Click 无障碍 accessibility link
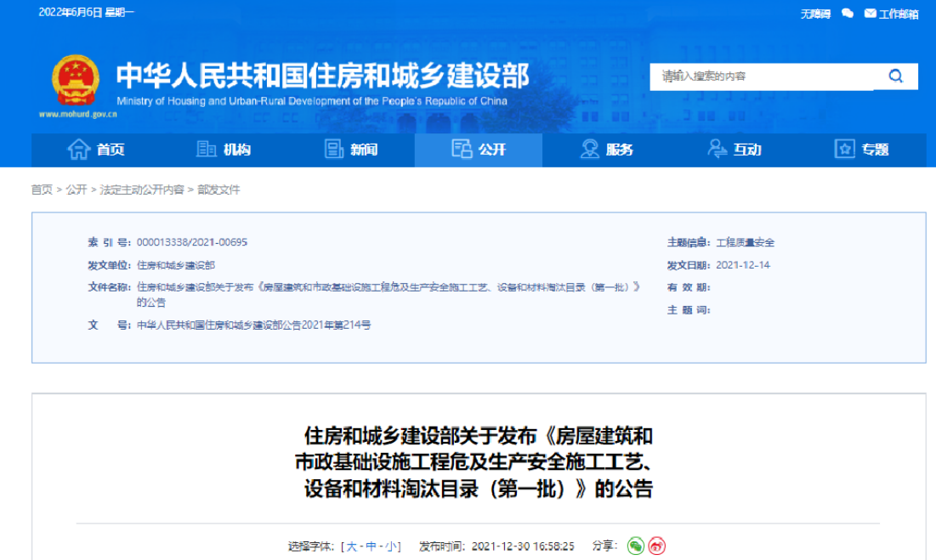Screen dimensions: 936x560 point(814,14)
